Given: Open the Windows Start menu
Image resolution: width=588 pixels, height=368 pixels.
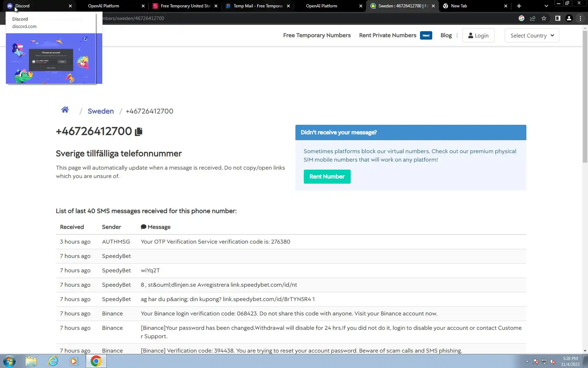Looking at the screenshot, I should click(x=9, y=361).
